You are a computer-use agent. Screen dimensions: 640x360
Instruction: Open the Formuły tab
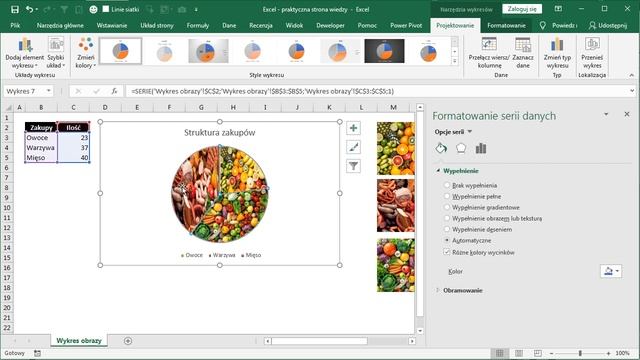pos(198,25)
